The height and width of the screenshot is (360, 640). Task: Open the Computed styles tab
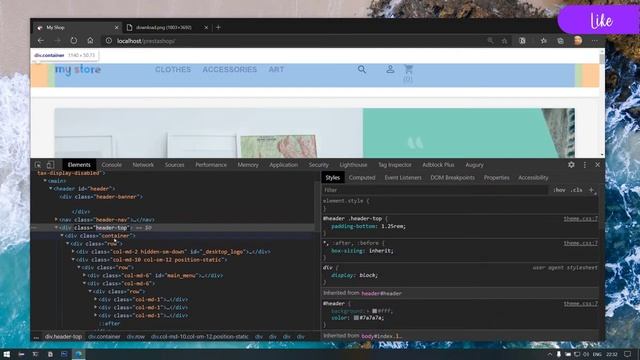[x=362, y=178]
